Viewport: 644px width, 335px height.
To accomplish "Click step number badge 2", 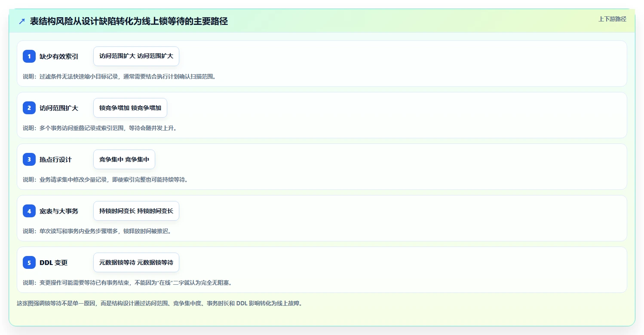I will 29,108.
